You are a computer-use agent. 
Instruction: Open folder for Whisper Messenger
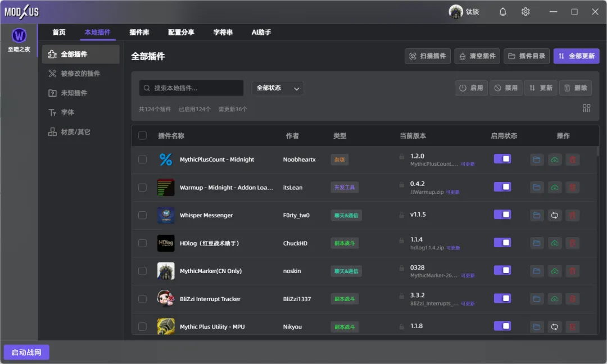(537, 215)
